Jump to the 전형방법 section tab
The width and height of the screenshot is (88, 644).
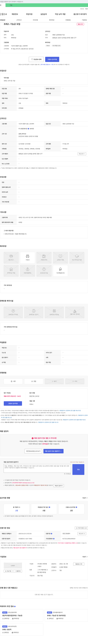point(68,20)
